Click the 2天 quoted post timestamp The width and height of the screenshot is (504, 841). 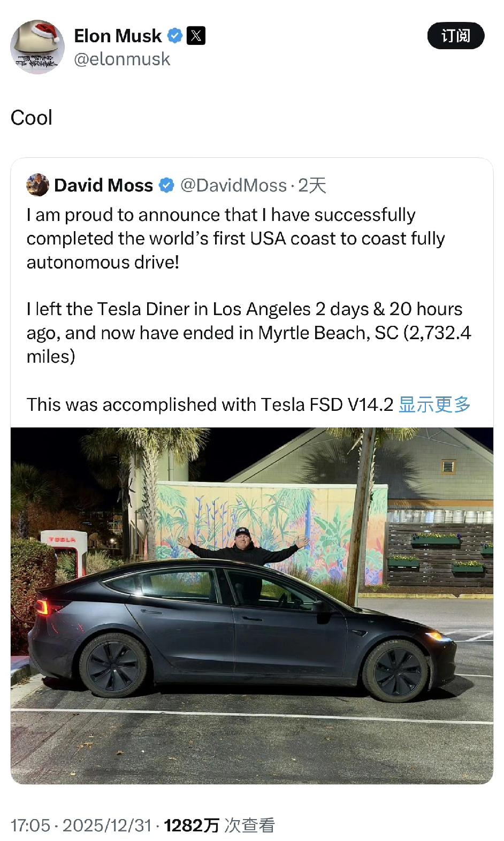pyautogui.click(x=312, y=185)
